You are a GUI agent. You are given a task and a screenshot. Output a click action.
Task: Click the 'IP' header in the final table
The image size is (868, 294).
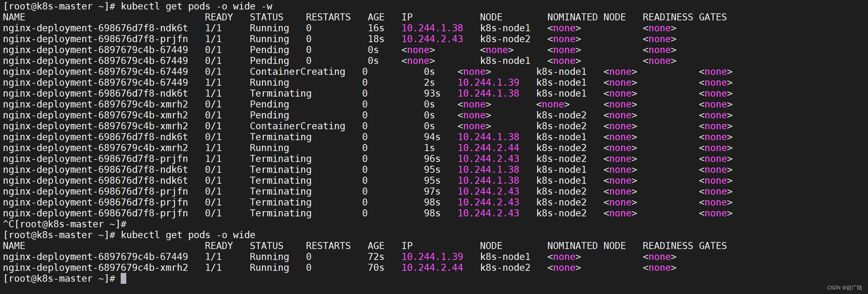point(407,246)
